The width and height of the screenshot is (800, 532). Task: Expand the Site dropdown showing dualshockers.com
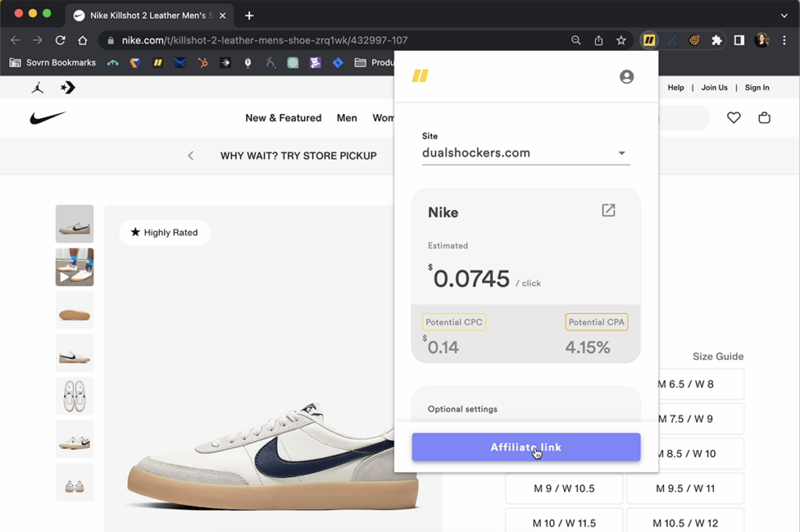[526, 153]
